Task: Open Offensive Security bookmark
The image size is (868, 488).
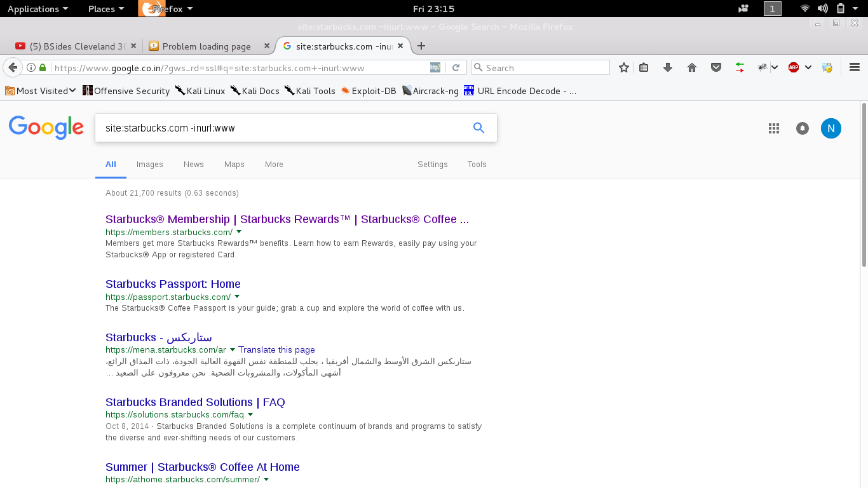Action: (x=126, y=91)
